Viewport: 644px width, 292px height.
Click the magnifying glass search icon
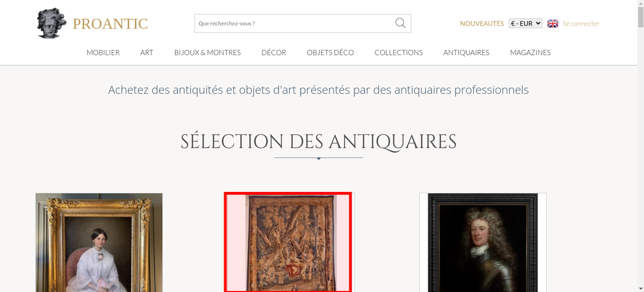point(400,23)
